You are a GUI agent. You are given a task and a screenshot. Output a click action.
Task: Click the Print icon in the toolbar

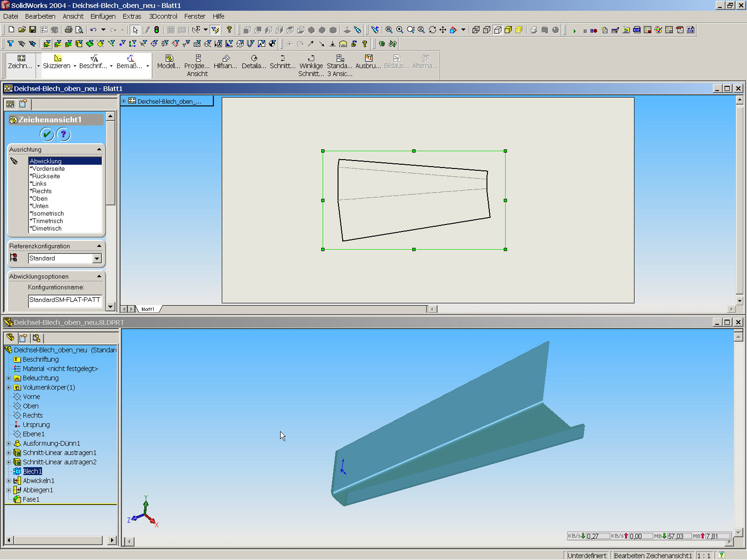69,30
